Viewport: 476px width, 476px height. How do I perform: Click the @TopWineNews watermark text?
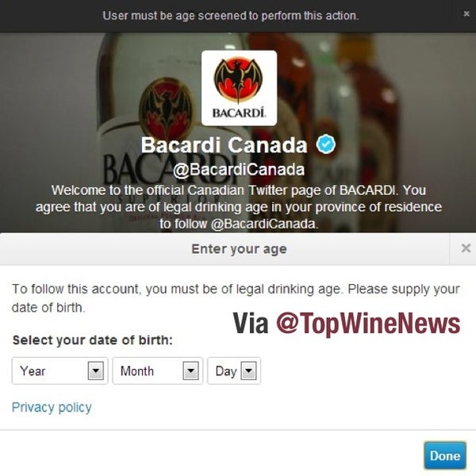pos(368,324)
